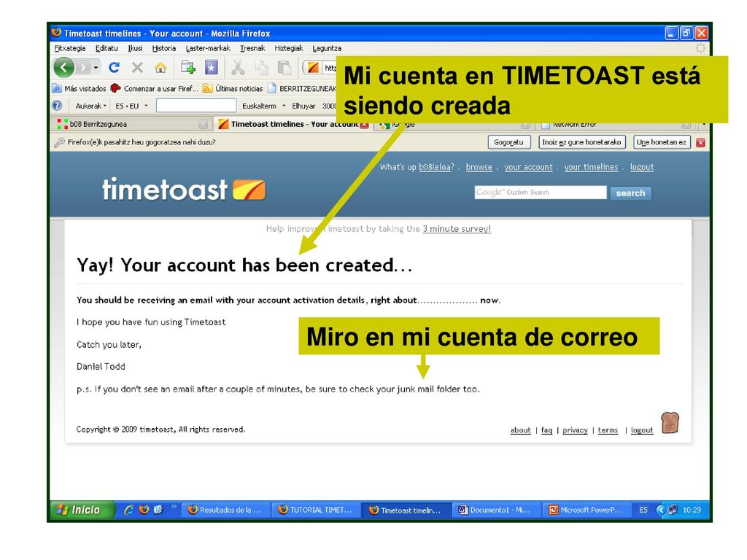Open the your account link
This screenshot has height=560, width=747.
(x=528, y=167)
